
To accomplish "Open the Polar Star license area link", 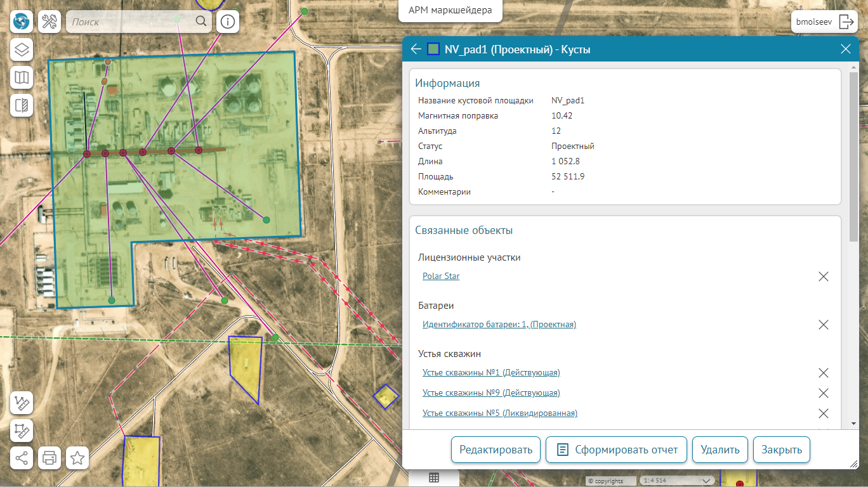I will click(x=441, y=276).
